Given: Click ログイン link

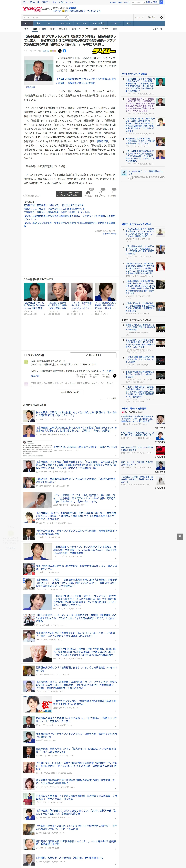Looking at the screenshot, I should (x=57, y=11).
